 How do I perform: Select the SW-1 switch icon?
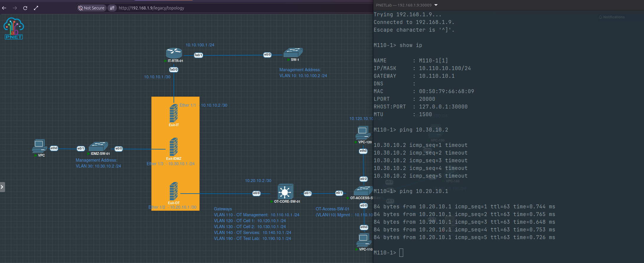(x=293, y=53)
